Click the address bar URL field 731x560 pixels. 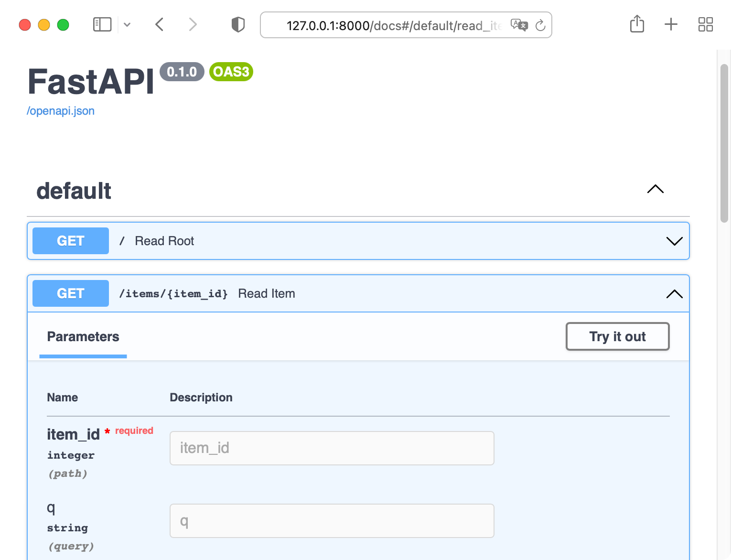pyautogui.click(x=392, y=25)
